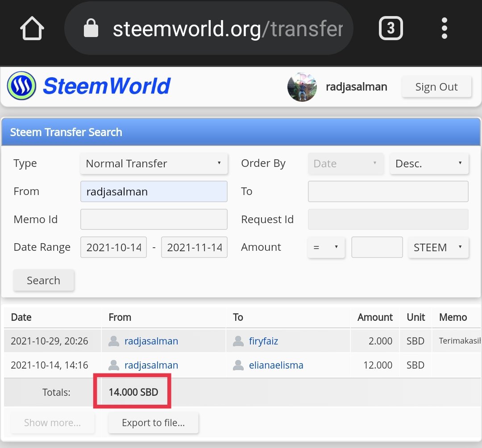Image resolution: width=482 pixels, height=448 pixels.
Task: Click SBD unit in firyfaiz row
Action: click(x=416, y=341)
